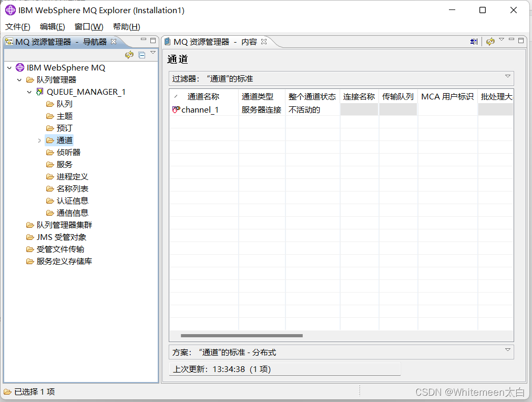The width and height of the screenshot is (532, 402).
Task: Click the 已选择 1 项 status bar entry
Action: click(x=34, y=392)
